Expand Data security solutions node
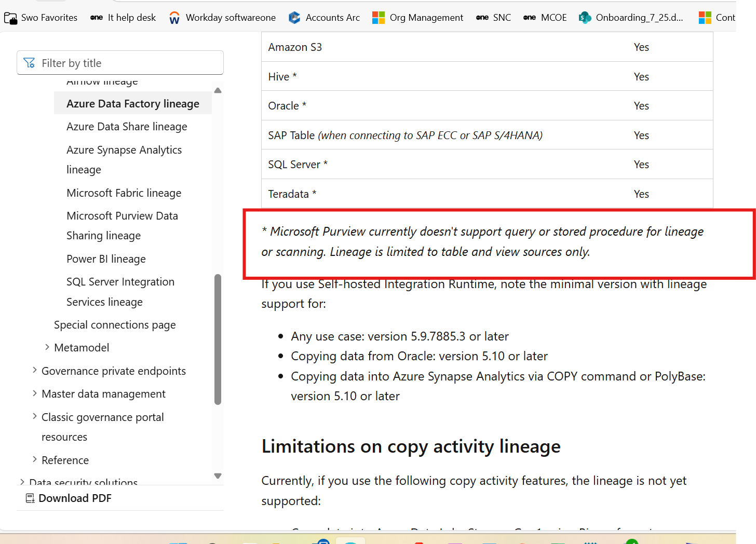Image resolution: width=756 pixels, height=544 pixels. tap(22, 482)
